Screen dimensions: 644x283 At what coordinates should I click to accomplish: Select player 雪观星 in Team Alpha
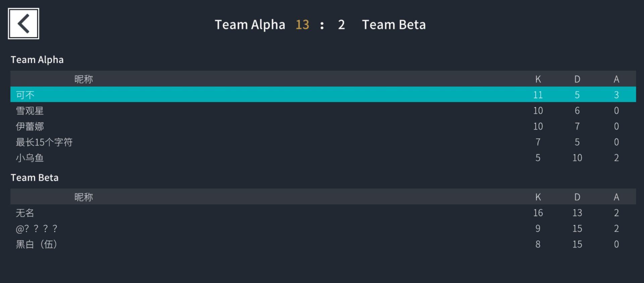pos(30,111)
